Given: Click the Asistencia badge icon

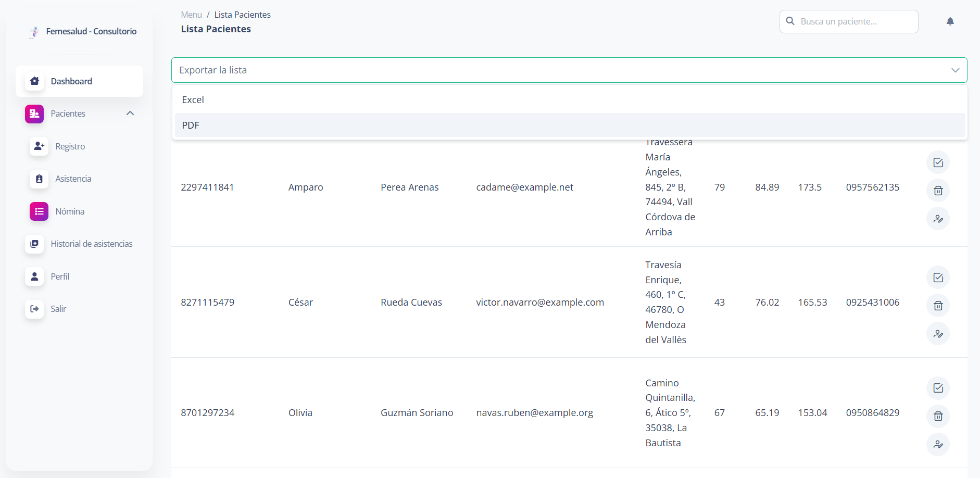Looking at the screenshot, I should coord(39,179).
